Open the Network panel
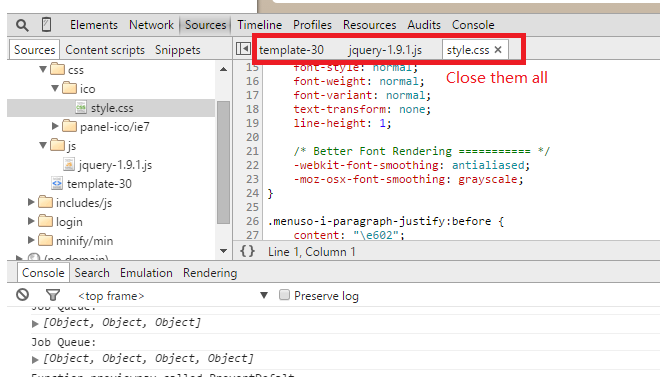672x378 pixels. (x=151, y=25)
